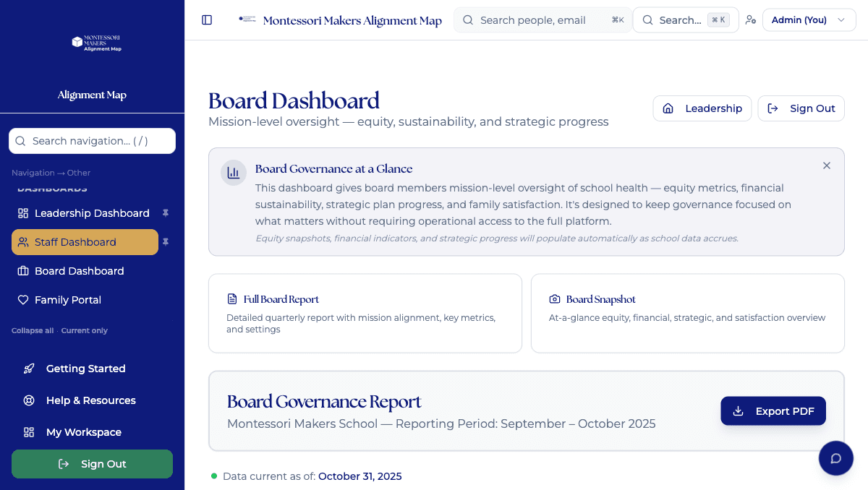Click the Export PDF button
This screenshot has height=490, width=868.
pyautogui.click(x=773, y=411)
